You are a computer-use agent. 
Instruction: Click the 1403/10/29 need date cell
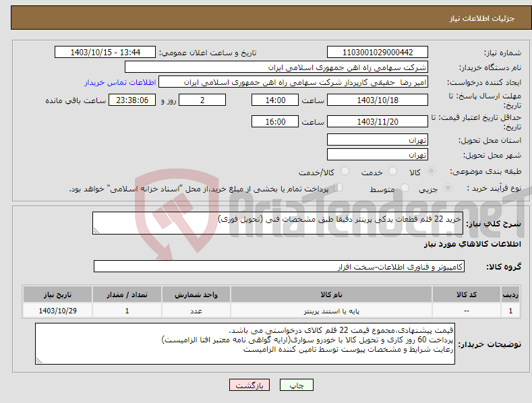click(x=57, y=311)
